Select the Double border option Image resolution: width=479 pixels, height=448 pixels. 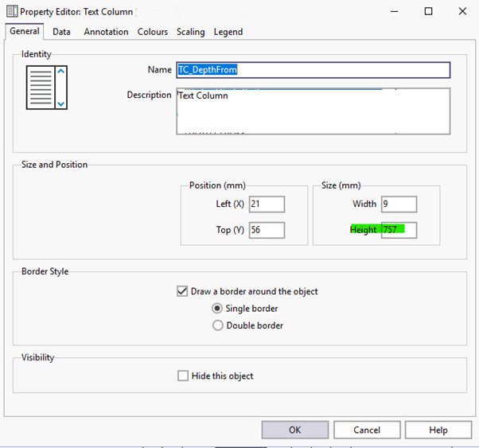[218, 325]
